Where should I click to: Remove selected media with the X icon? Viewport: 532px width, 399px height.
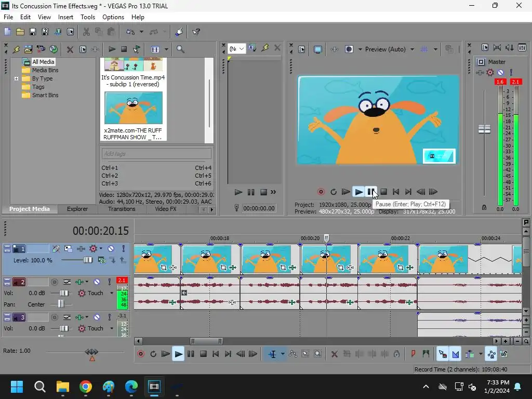[x=70, y=49]
